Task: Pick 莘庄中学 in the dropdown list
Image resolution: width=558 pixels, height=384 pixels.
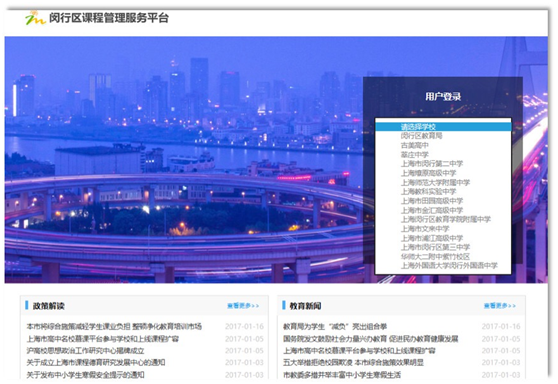Action: (415, 154)
